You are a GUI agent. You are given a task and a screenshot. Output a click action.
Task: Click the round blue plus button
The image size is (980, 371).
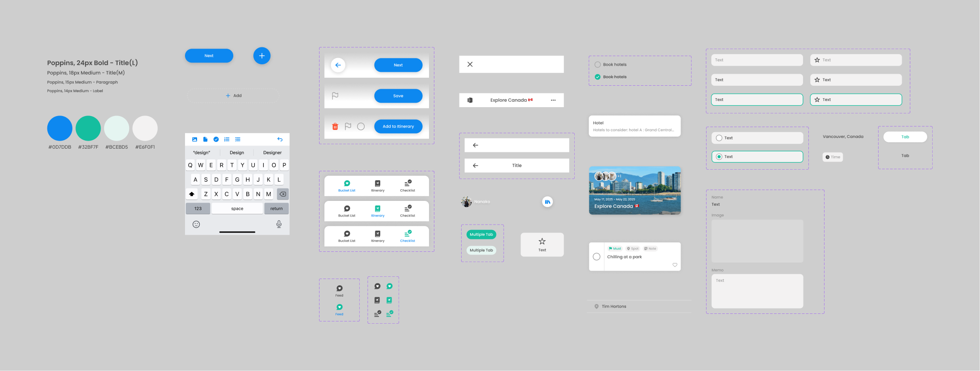(x=262, y=56)
